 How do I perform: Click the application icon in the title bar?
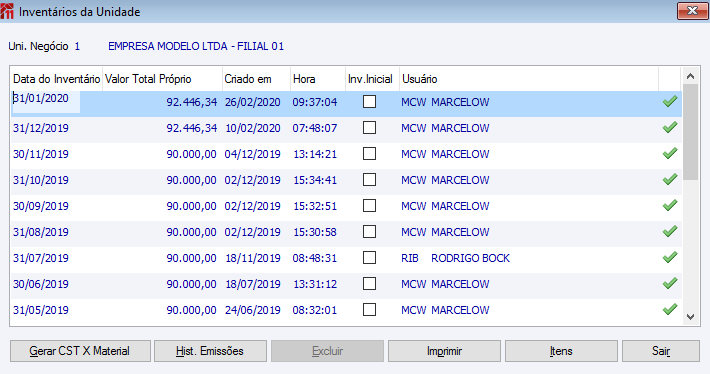(7, 11)
